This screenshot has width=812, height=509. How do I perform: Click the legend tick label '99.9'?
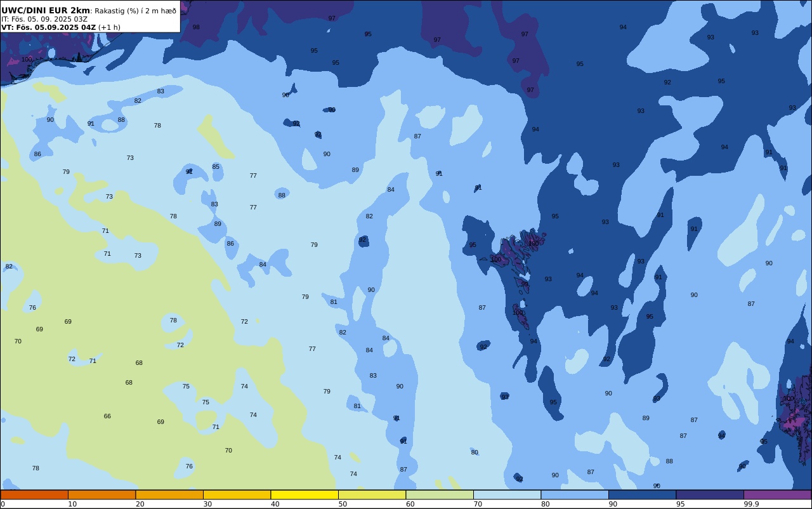pos(751,504)
